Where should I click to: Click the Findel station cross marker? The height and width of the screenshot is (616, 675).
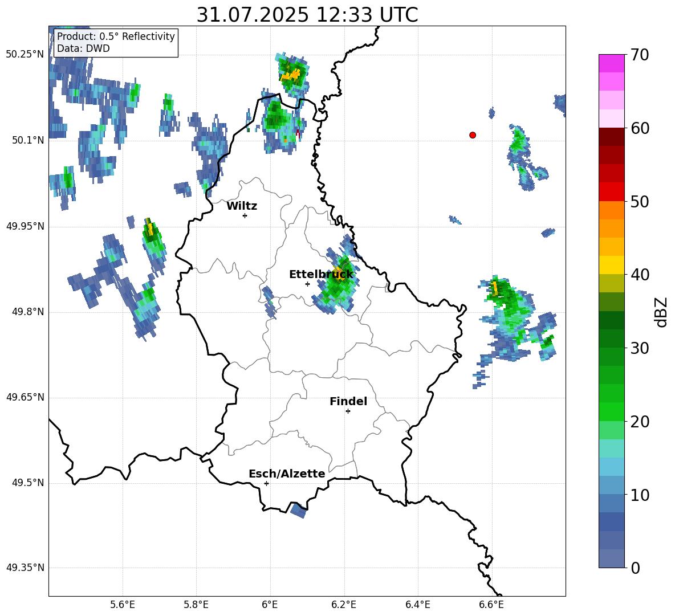348,411
